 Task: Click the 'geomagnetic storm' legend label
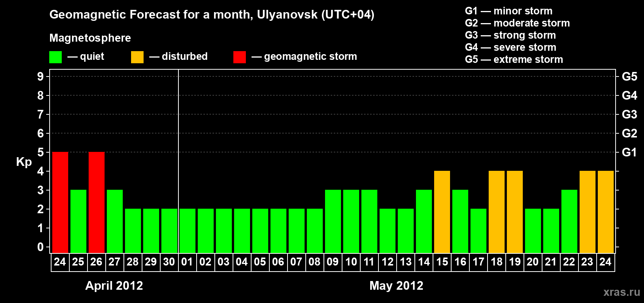pyautogui.click(x=311, y=57)
